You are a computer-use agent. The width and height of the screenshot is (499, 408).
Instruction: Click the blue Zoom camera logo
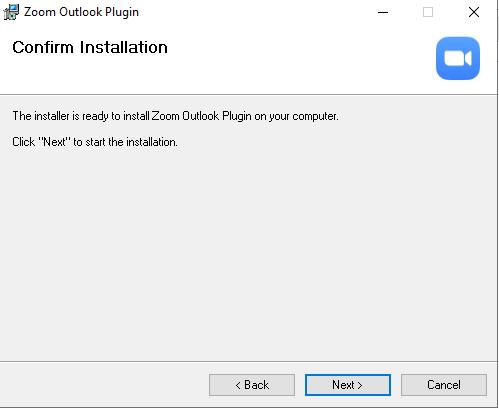pos(458,58)
